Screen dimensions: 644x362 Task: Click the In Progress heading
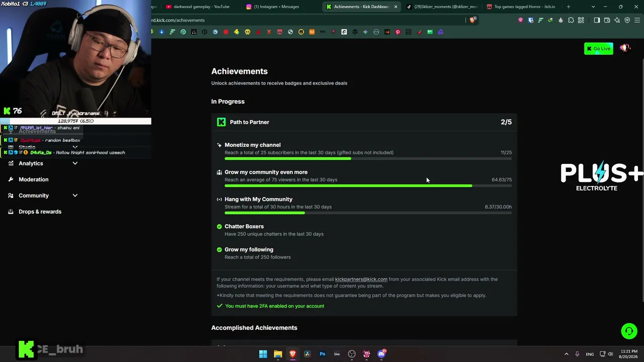click(x=228, y=102)
